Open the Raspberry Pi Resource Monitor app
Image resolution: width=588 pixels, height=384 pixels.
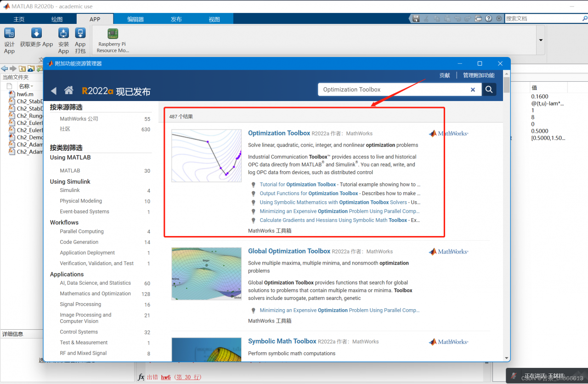[x=113, y=40]
